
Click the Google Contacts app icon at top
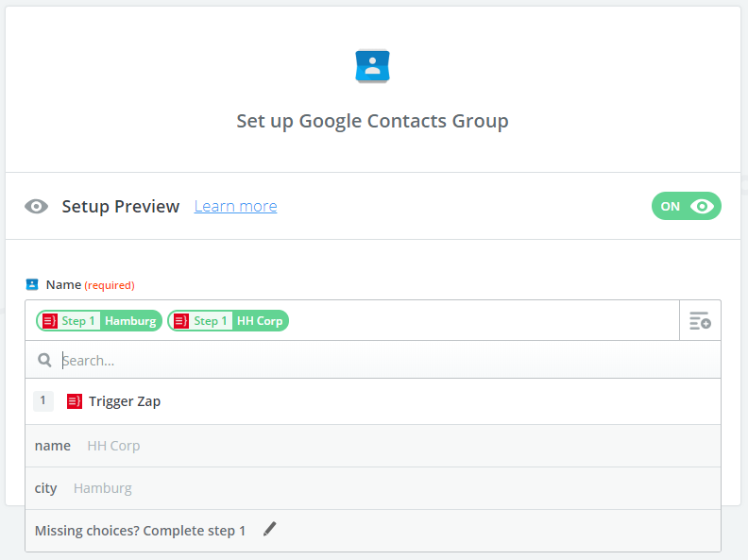click(x=373, y=66)
